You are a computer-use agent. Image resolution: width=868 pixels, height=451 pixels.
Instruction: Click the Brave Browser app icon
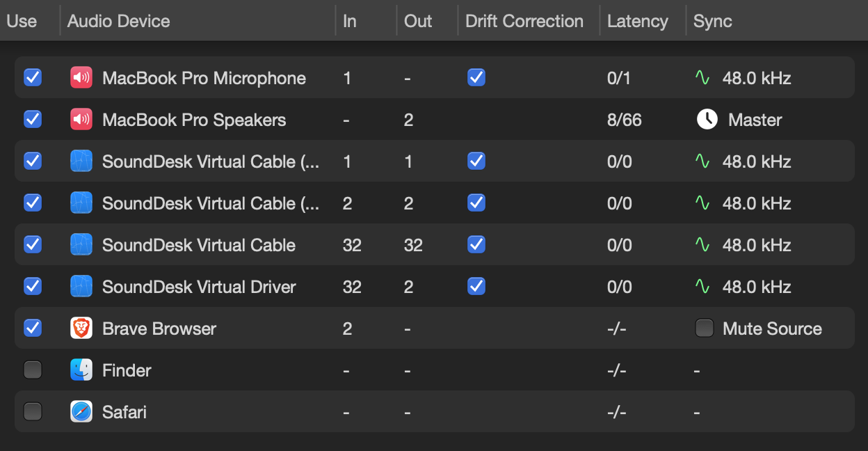tap(81, 329)
